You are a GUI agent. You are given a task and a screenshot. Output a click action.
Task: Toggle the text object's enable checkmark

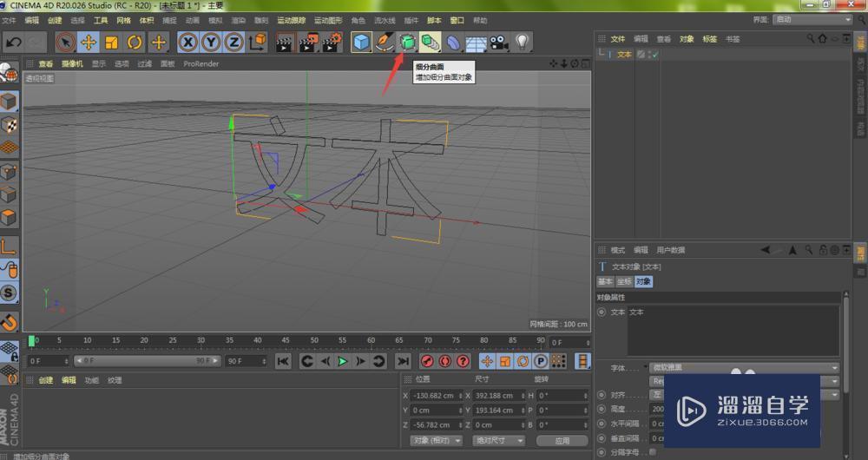click(x=655, y=55)
